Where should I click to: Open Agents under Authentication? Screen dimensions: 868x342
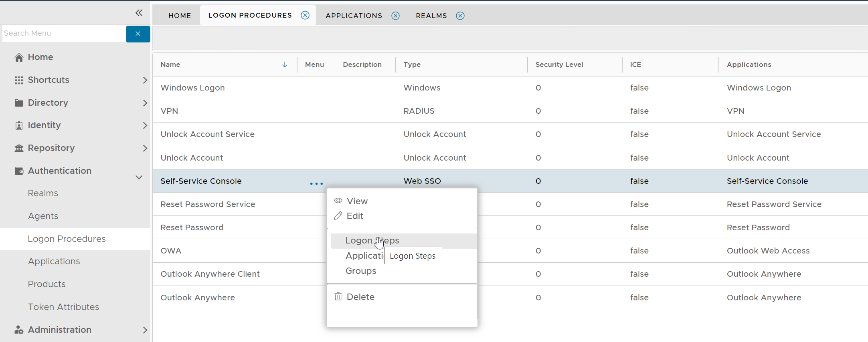click(43, 216)
